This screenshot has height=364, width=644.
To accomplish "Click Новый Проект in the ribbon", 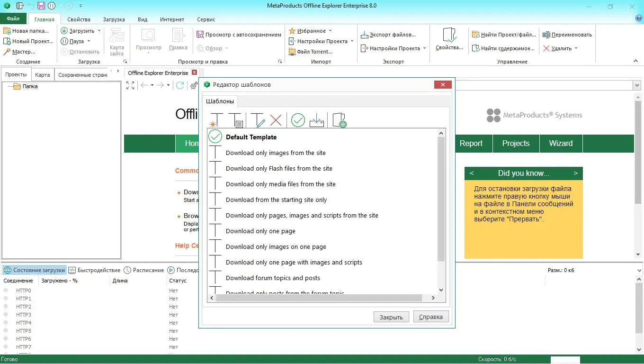I will tap(28, 41).
